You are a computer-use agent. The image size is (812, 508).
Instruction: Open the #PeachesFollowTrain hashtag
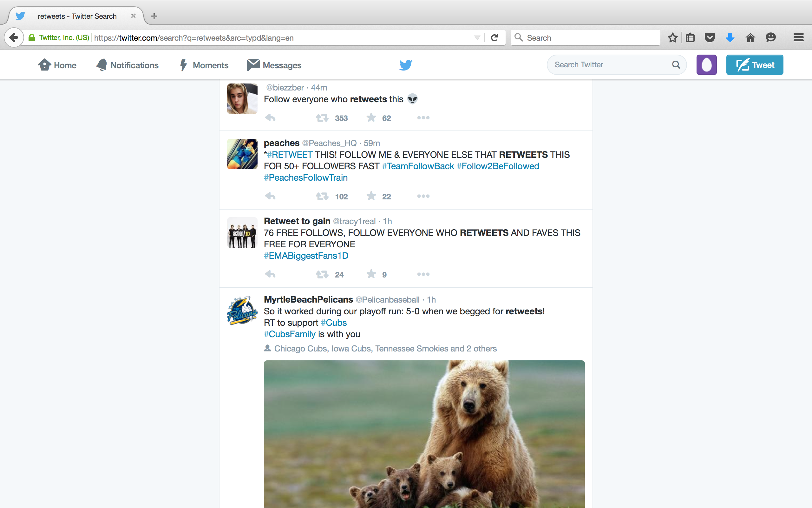(x=306, y=178)
